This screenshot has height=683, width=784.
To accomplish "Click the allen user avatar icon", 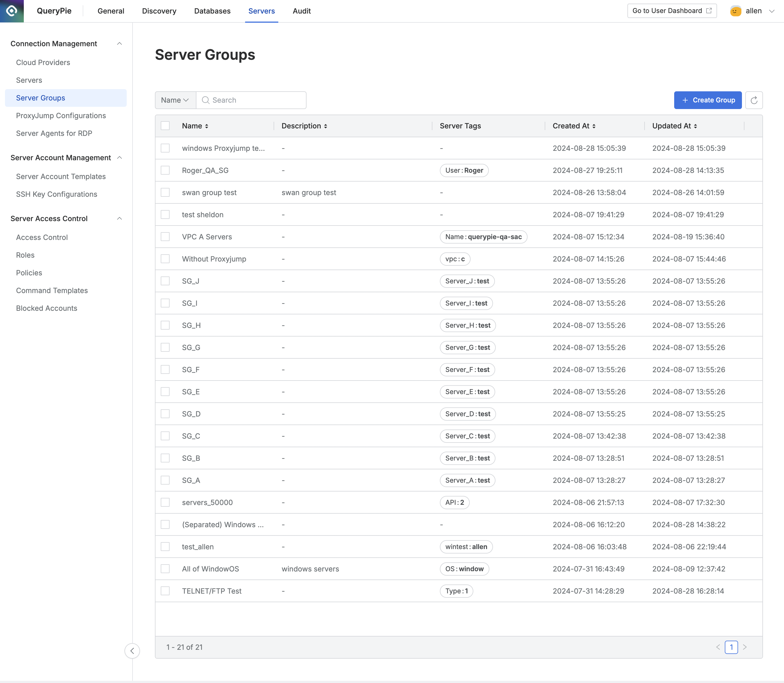I will 736,11.
